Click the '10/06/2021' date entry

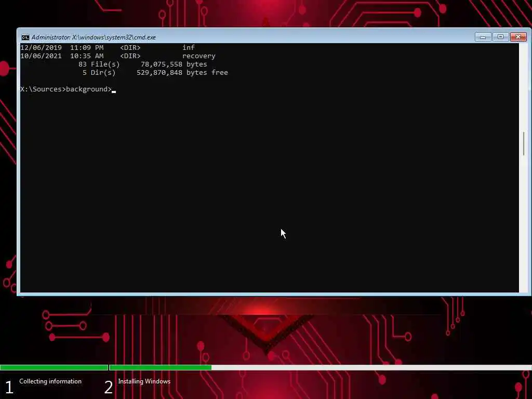point(41,56)
